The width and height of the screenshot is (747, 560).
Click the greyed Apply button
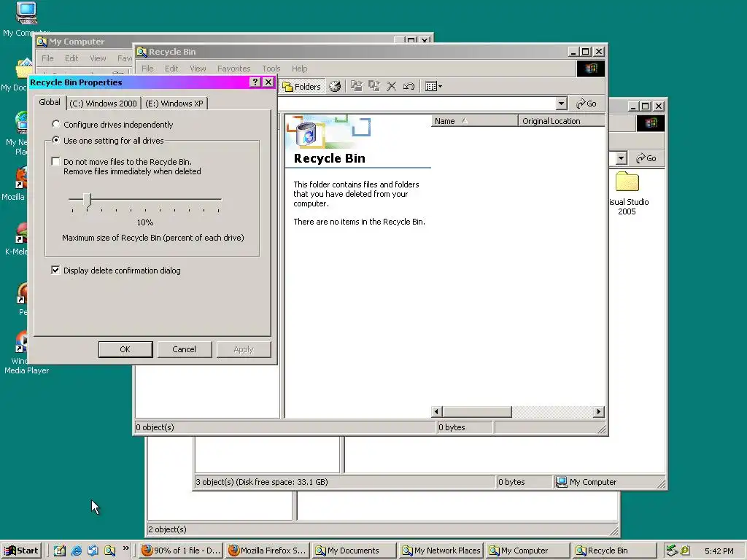click(244, 349)
